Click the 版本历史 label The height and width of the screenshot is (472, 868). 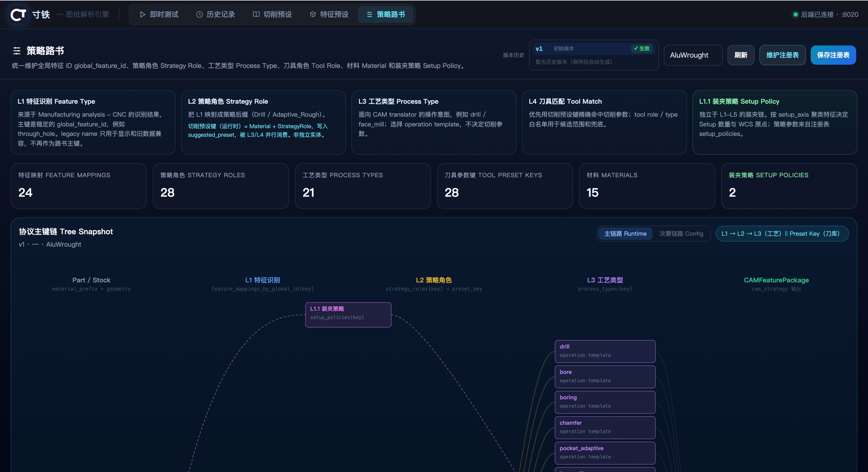coord(513,55)
